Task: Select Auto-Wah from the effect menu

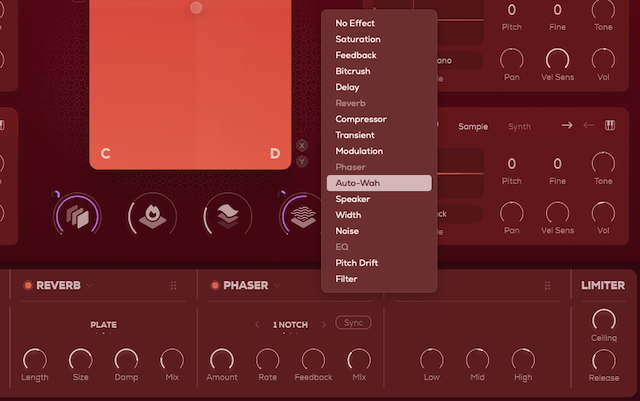Action: click(378, 183)
